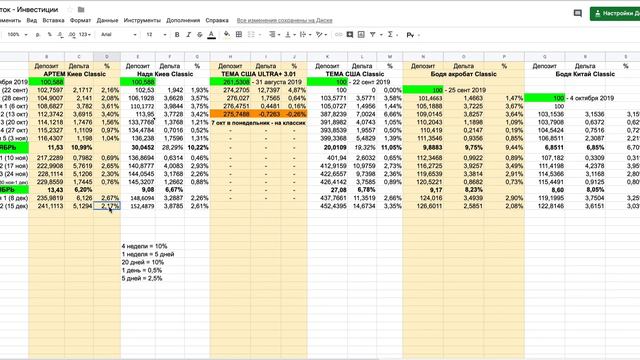Open the Arial font dropdown

(118, 35)
